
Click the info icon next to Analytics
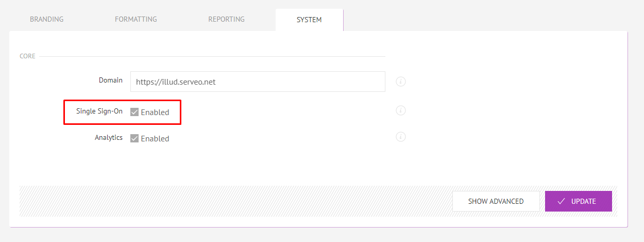pos(401,137)
